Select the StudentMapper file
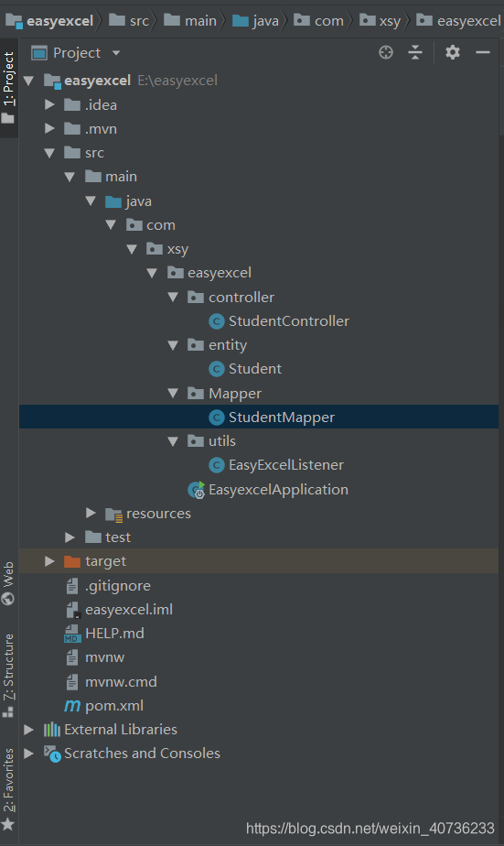 282,418
